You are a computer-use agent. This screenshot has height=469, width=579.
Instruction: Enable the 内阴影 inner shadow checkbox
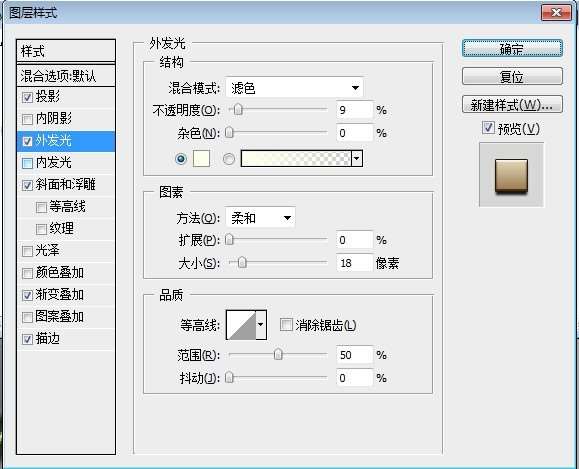pos(27,119)
